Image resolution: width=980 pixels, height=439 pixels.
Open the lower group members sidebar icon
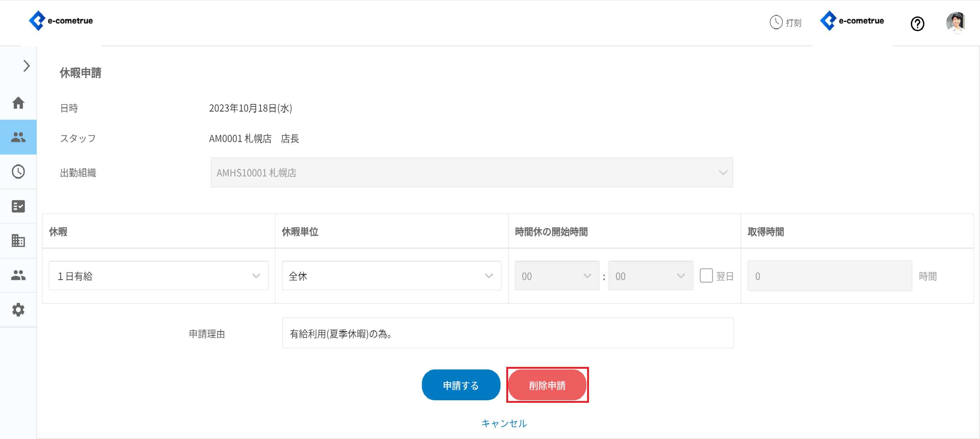click(x=18, y=275)
